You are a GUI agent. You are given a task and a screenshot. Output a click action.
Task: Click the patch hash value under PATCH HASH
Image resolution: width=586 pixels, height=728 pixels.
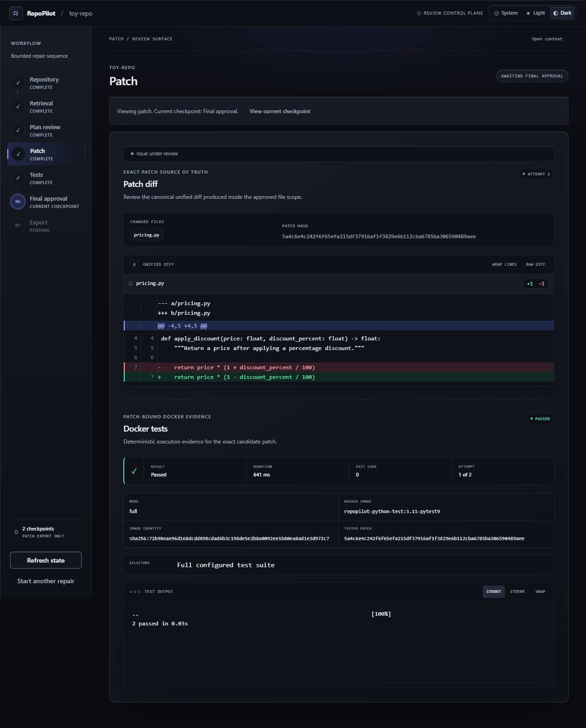coord(379,236)
